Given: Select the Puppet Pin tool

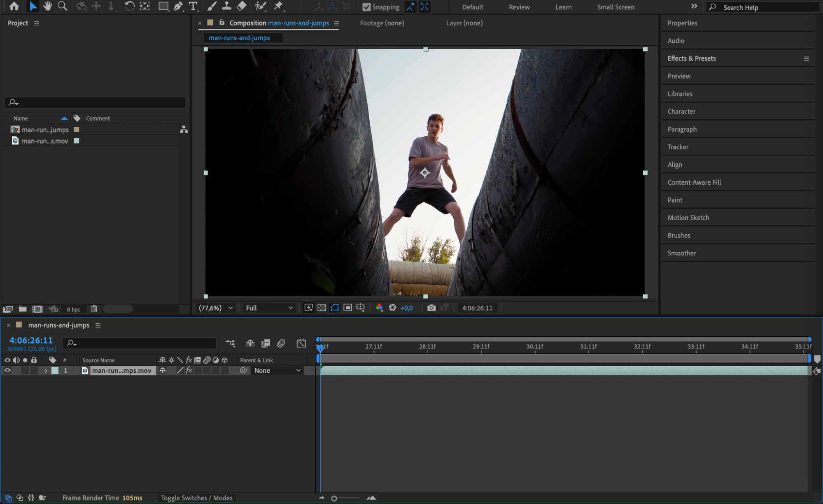Looking at the screenshot, I should [279, 6].
